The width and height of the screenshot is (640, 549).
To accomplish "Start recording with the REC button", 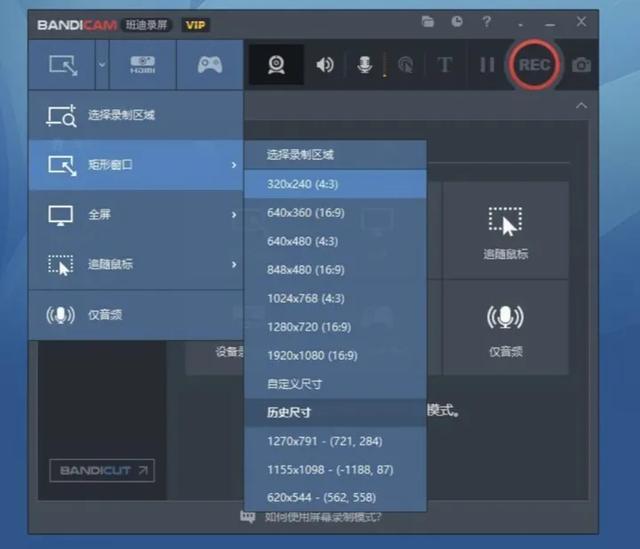I will pos(534,65).
